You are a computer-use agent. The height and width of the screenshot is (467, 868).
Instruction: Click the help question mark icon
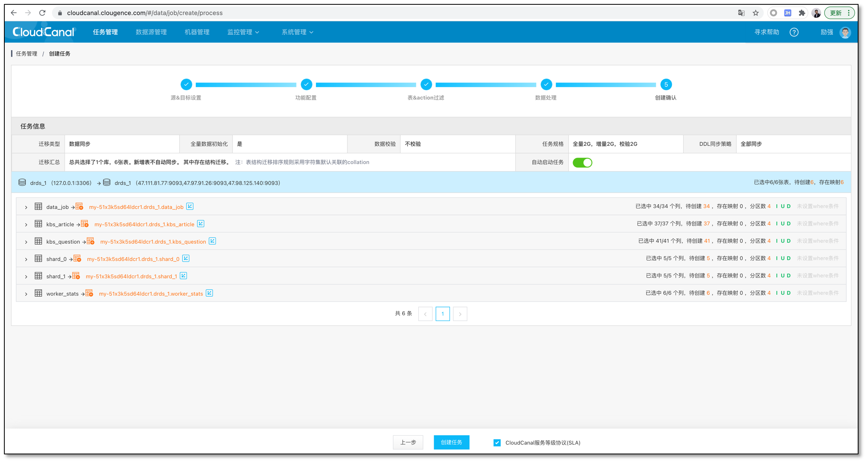coord(794,32)
